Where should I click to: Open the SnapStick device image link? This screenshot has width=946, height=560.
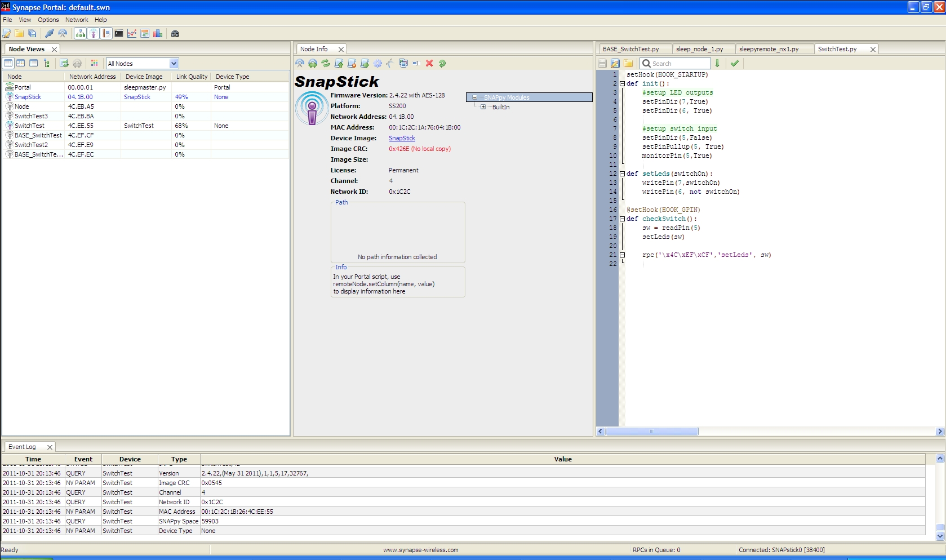[402, 139]
